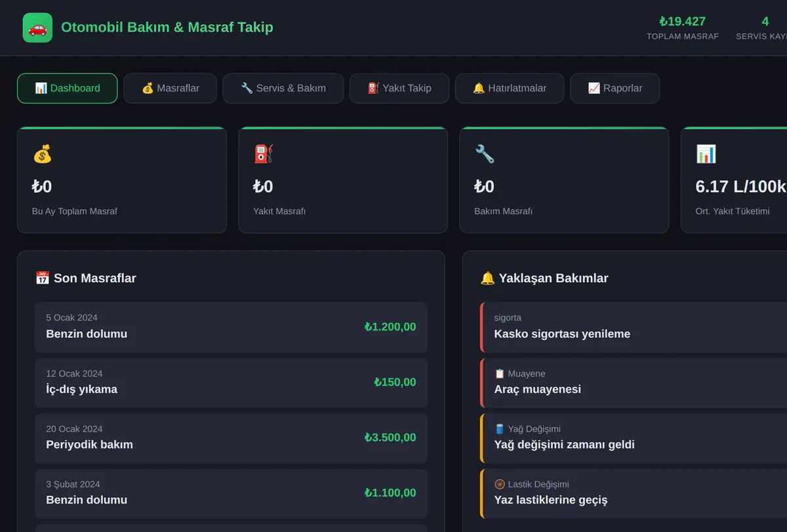The height and width of the screenshot is (532, 787).
Task: Click the ₺150,00 amount
Action: coord(395,382)
